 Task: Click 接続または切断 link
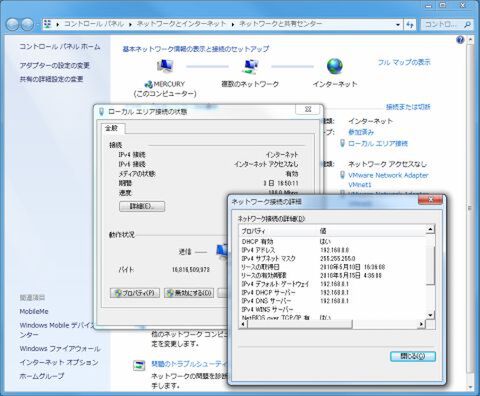coord(408,107)
